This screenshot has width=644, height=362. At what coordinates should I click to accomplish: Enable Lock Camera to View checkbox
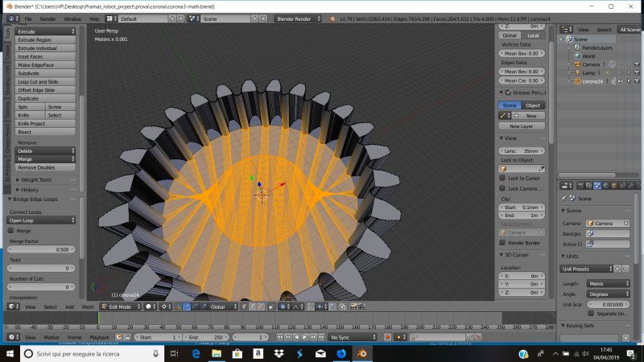502,188
